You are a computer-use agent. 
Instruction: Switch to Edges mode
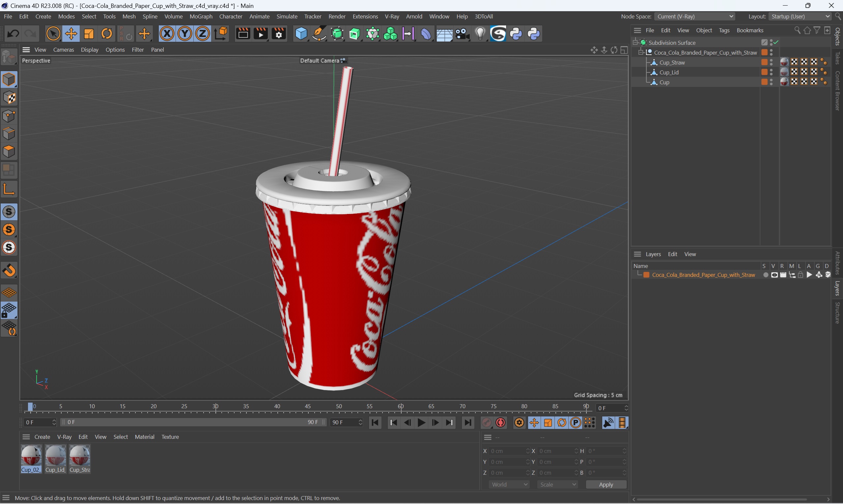pyautogui.click(x=9, y=134)
